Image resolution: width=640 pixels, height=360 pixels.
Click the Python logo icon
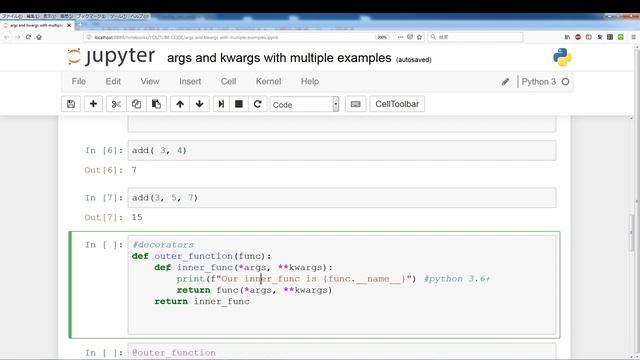click(x=562, y=57)
